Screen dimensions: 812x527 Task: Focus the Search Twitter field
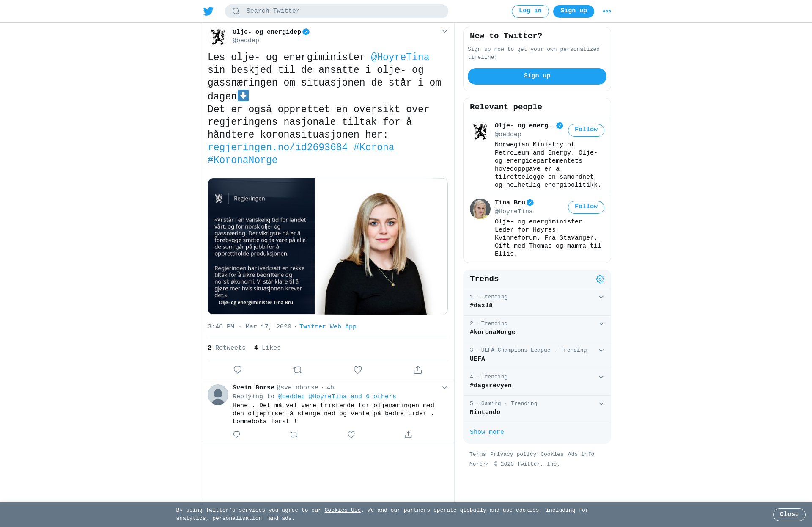pyautogui.click(x=337, y=11)
